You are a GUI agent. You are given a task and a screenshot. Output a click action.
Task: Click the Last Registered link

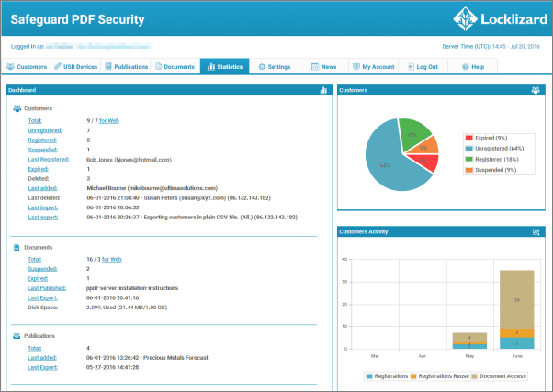[49, 160]
